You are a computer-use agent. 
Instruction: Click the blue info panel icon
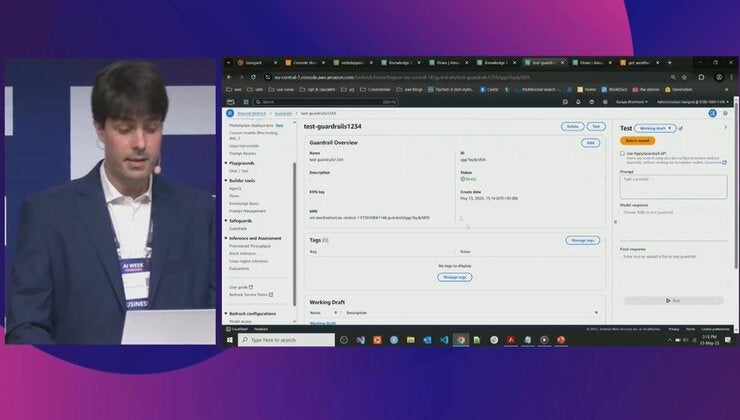(713, 113)
